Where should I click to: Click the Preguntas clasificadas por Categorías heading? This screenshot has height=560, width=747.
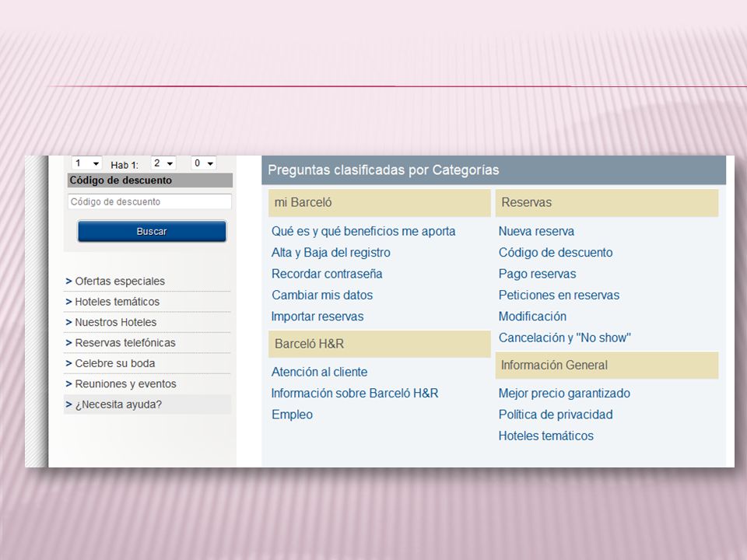pyautogui.click(x=384, y=170)
